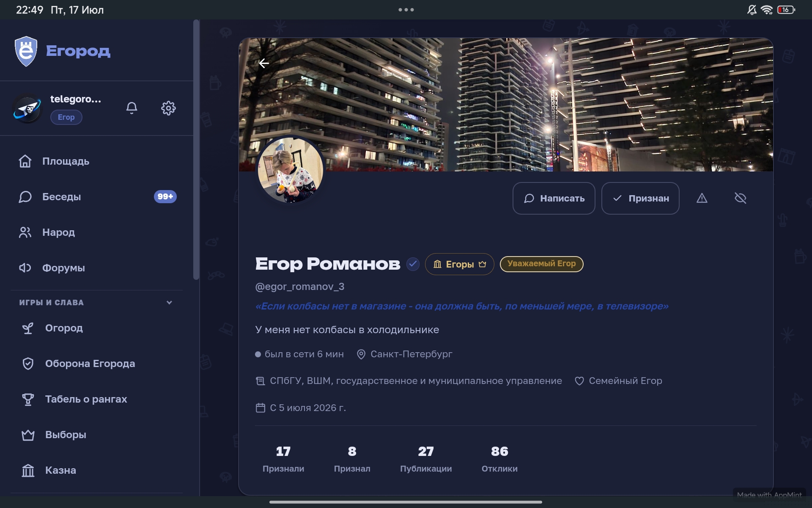Click the report warning triangle icon
This screenshot has height=508, width=812.
click(x=702, y=198)
